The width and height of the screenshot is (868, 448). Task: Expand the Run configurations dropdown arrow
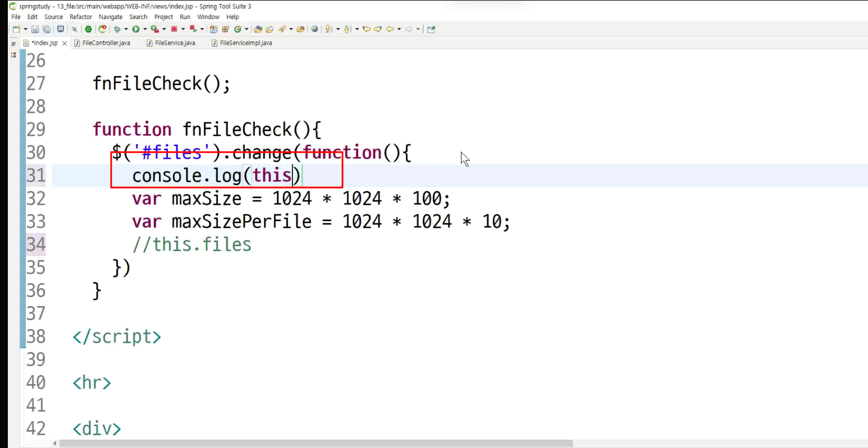145,29
